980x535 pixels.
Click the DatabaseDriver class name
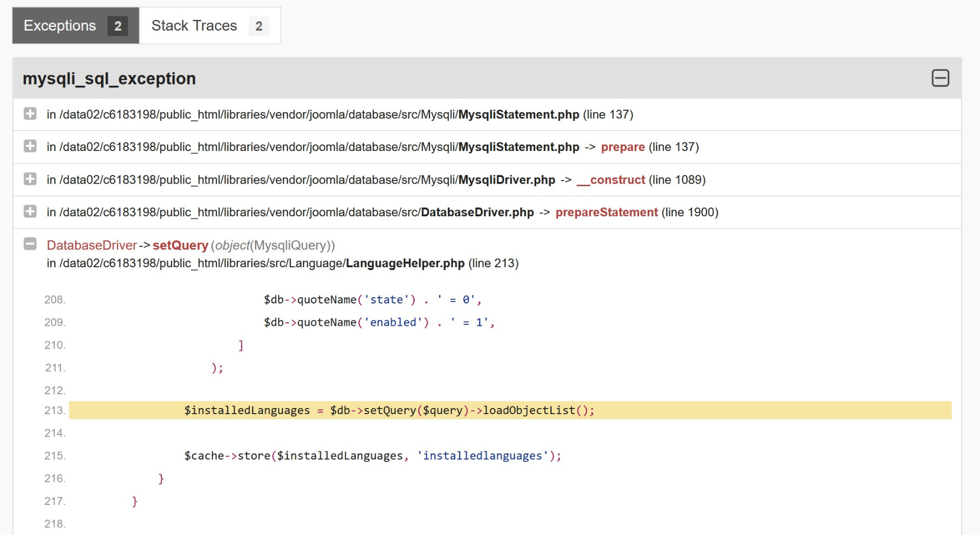(x=92, y=245)
